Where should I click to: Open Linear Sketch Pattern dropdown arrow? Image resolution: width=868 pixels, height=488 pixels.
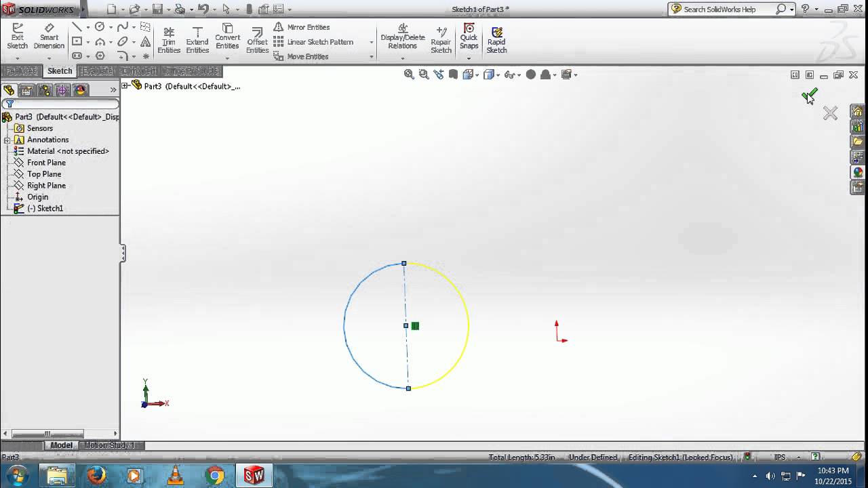tap(371, 42)
